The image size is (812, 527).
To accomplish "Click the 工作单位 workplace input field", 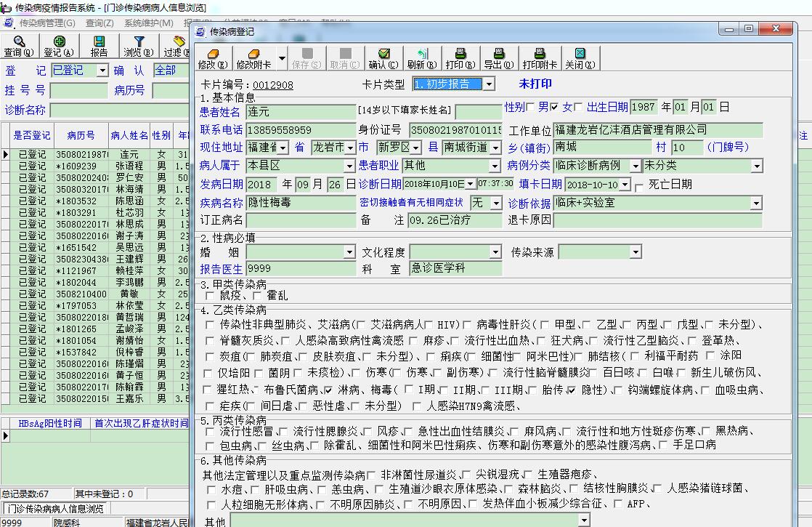I will coord(658,129).
